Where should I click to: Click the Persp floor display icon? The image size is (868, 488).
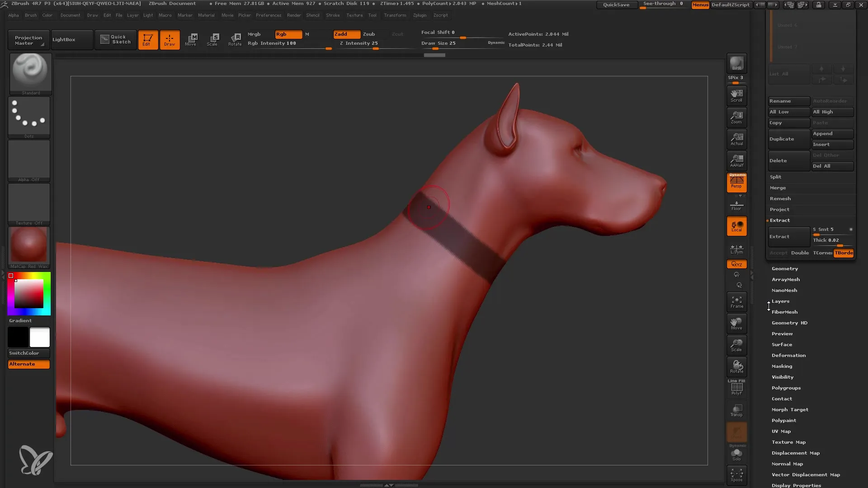736,183
